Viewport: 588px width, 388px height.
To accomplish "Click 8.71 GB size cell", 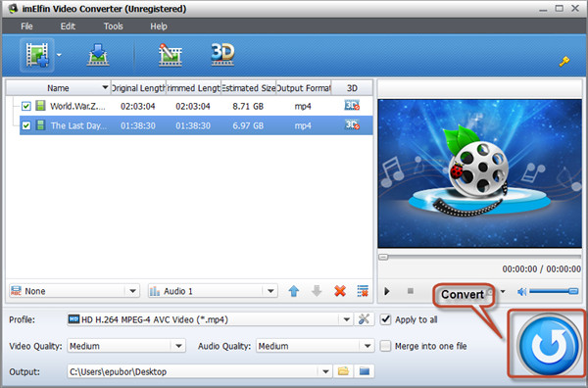I will point(248,106).
